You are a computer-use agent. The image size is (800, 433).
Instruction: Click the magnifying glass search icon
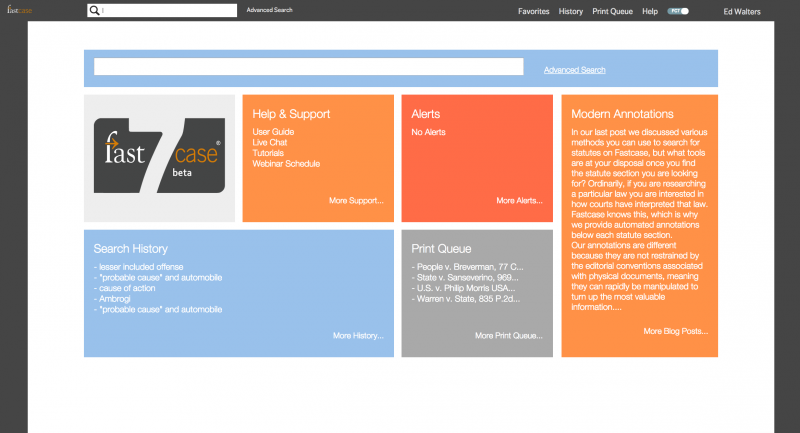pos(95,11)
